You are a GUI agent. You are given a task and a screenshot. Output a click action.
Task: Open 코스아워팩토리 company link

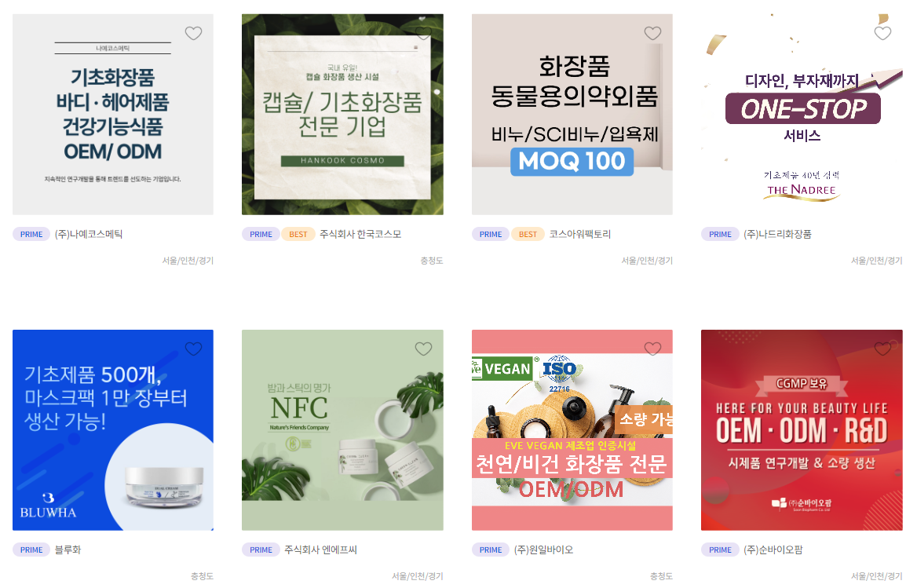(579, 234)
